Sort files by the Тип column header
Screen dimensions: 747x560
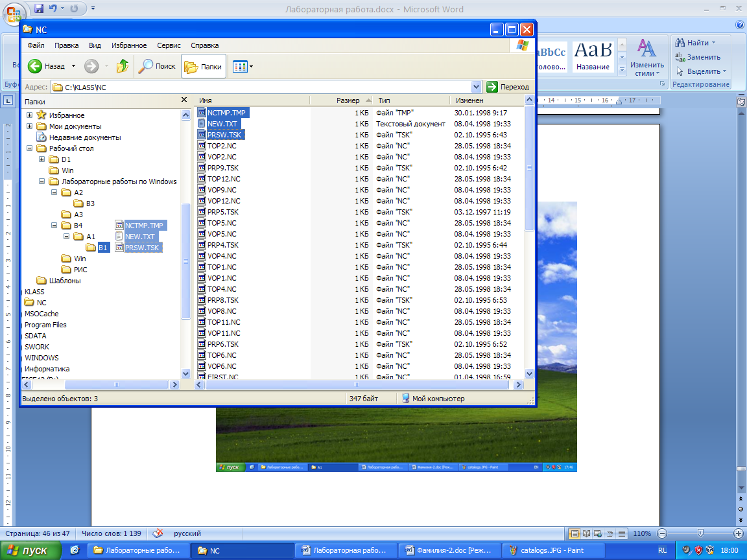[x=411, y=100]
